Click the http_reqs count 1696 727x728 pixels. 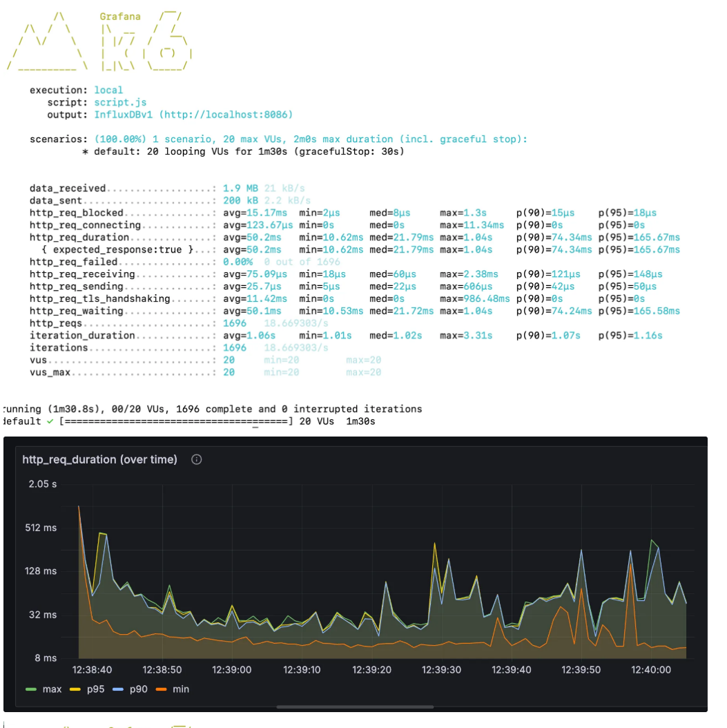234,323
